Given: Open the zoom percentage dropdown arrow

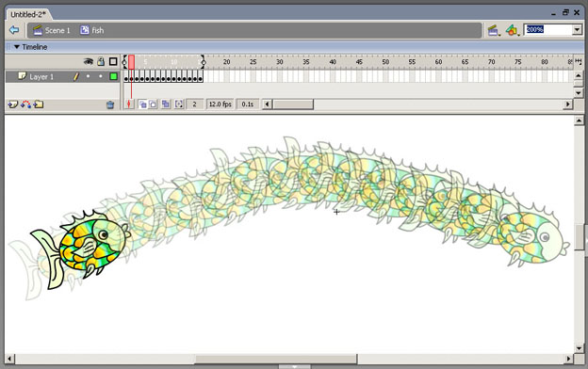Looking at the screenshot, I should 577,29.
